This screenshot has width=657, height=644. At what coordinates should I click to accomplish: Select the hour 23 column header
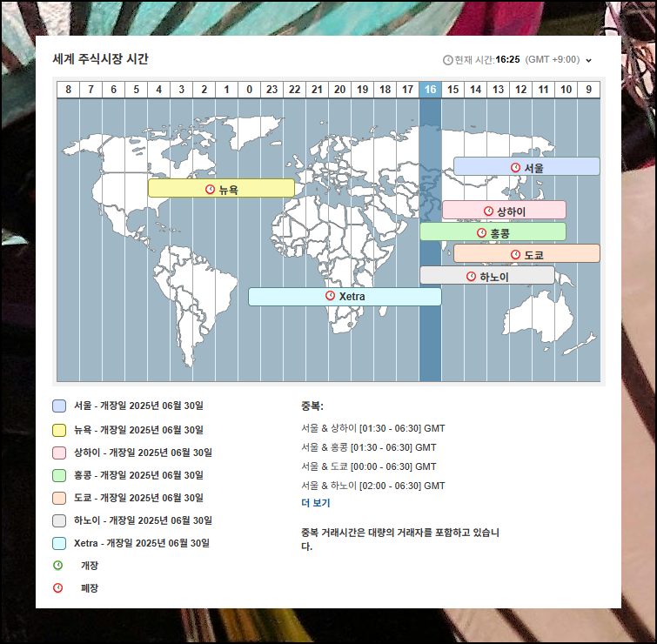click(272, 90)
